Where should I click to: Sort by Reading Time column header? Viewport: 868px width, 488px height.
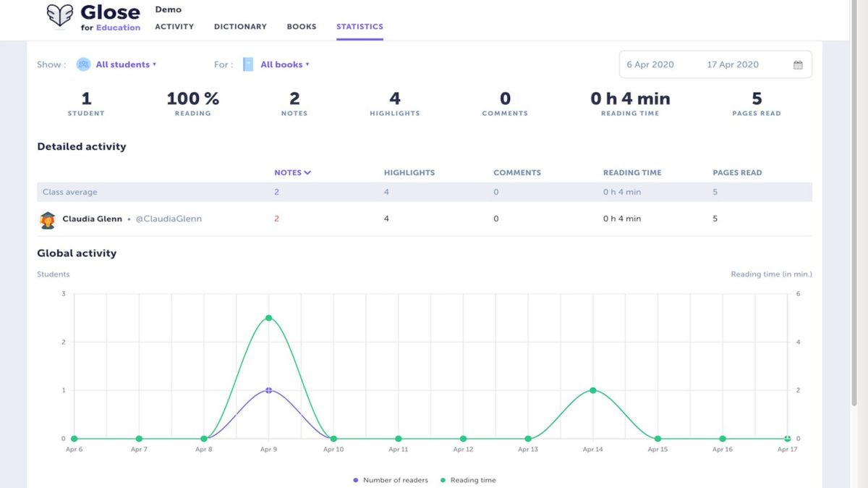click(x=632, y=172)
